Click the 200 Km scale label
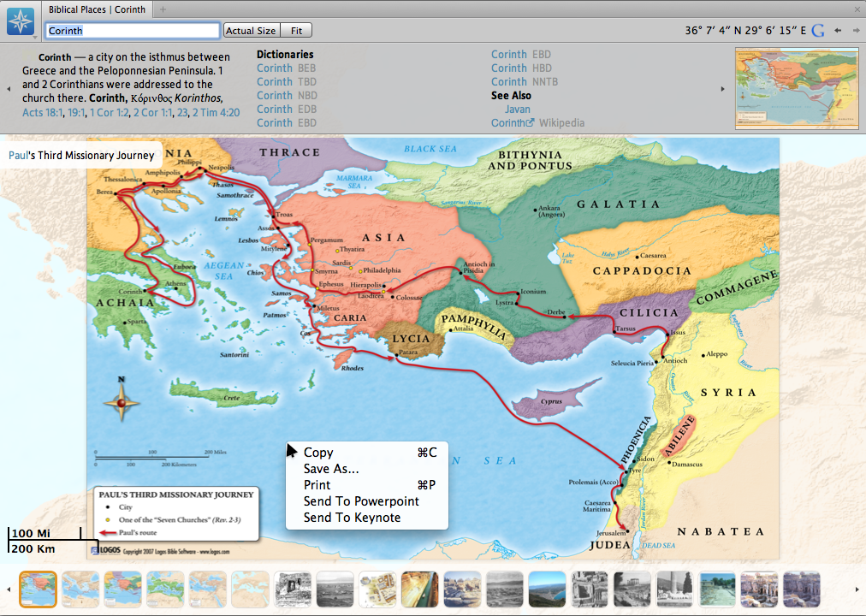 click(33, 548)
